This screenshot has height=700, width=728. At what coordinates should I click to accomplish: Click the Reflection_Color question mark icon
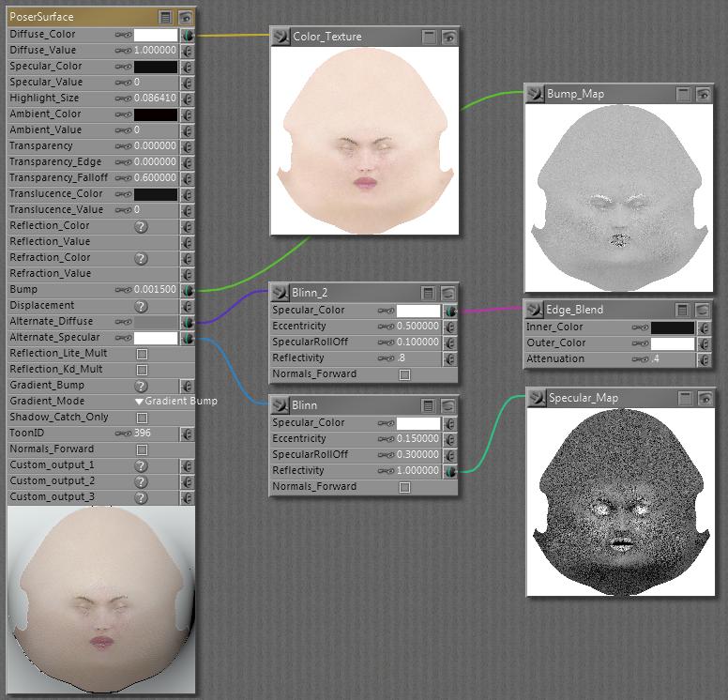click(x=142, y=226)
